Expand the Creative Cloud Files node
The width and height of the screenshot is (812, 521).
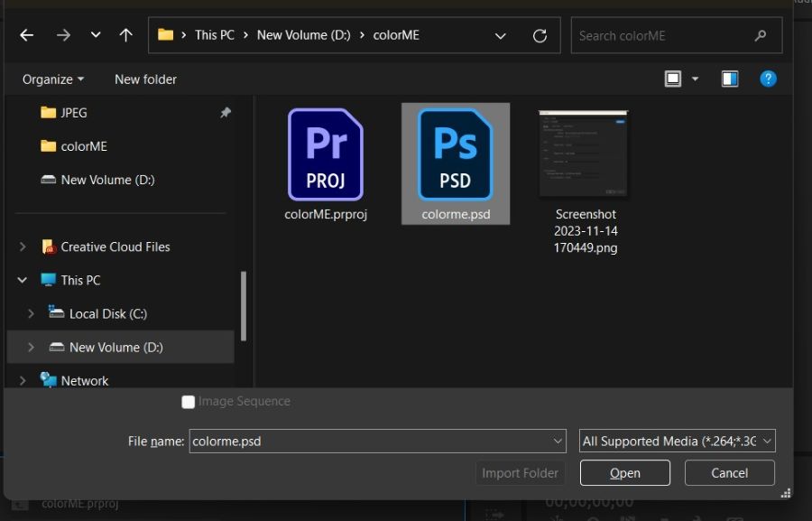(x=23, y=247)
